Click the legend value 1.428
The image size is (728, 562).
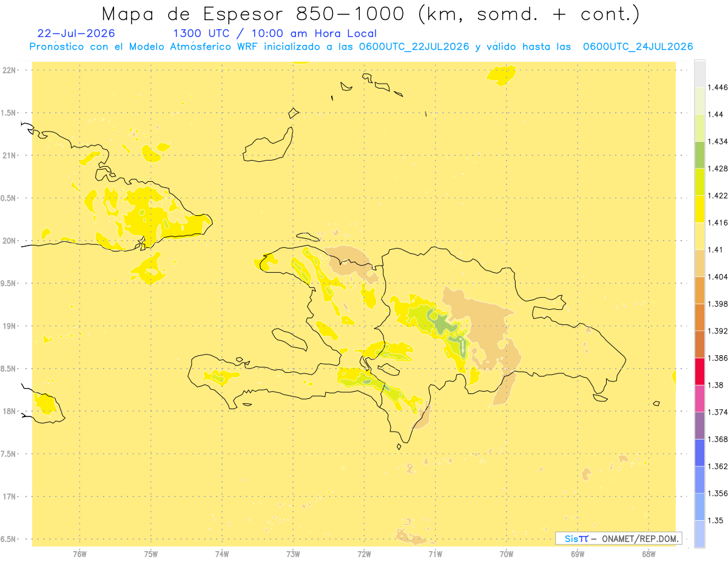718,169
